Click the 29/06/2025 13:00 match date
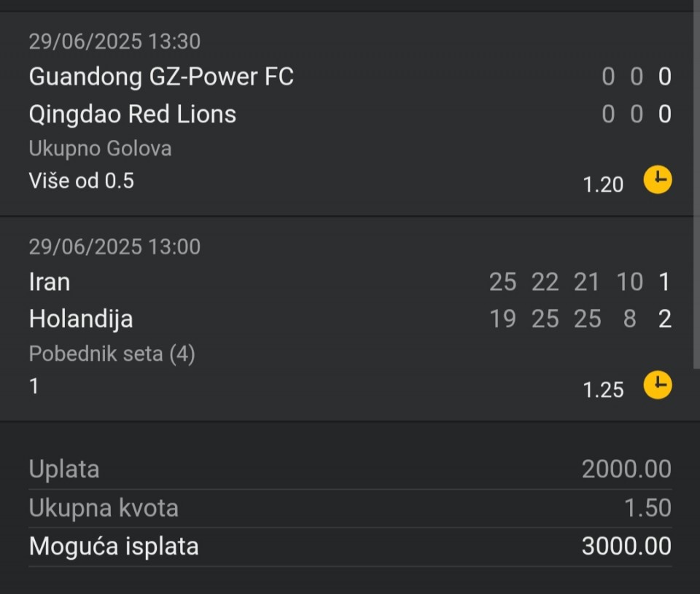 coord(114,247)
